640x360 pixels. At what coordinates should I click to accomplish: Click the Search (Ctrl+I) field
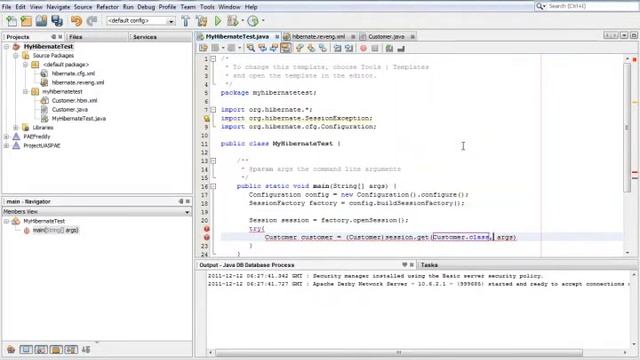pos(590,6)
